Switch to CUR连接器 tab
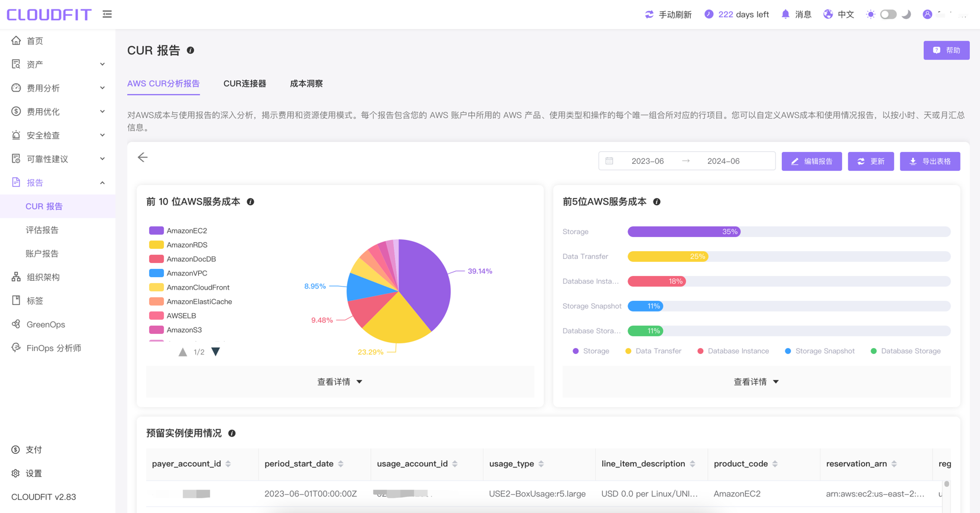980x513 pixels. (245, 83)
